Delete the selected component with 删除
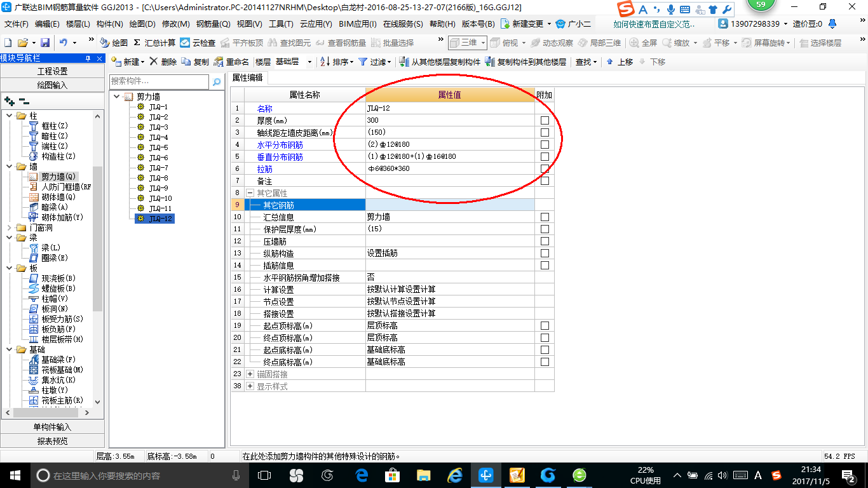868x488 pixels. 163,62
